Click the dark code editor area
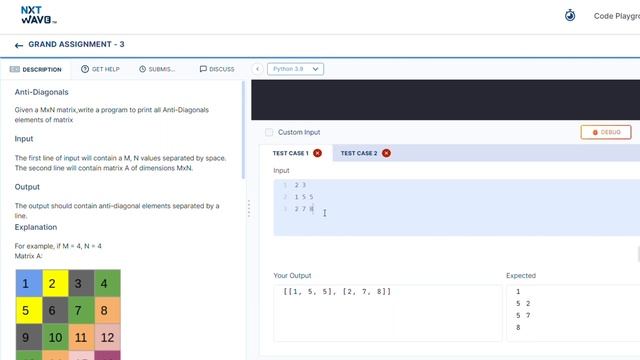 pyautogui.click(x=445, y=100)
